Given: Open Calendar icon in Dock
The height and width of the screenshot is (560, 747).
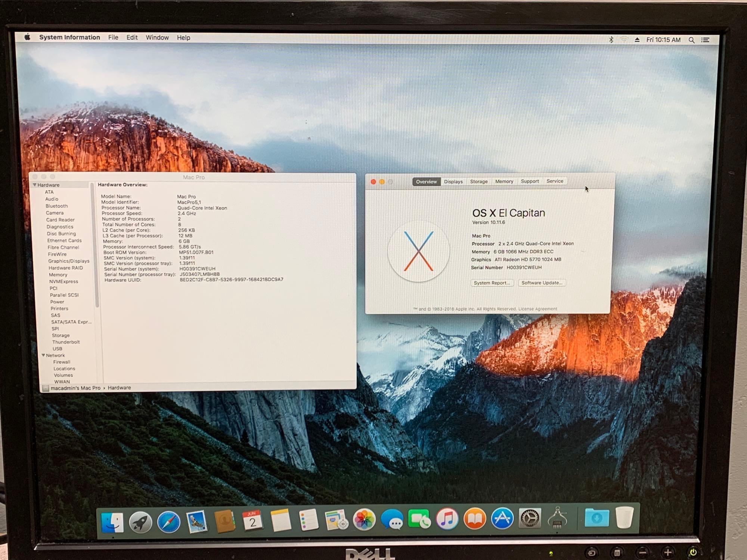Looking at the screenshot, I should 252,520.
